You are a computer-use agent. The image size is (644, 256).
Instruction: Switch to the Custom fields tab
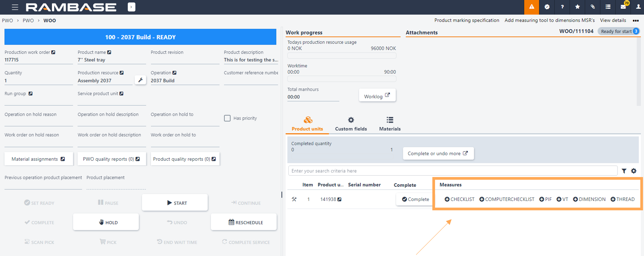click(x=351, y=124)
